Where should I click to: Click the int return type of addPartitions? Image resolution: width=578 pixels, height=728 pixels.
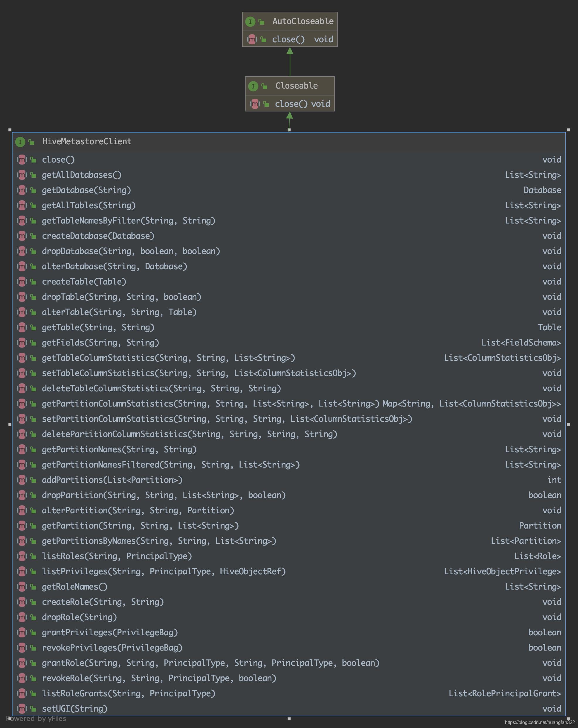[x=554, y=480]
